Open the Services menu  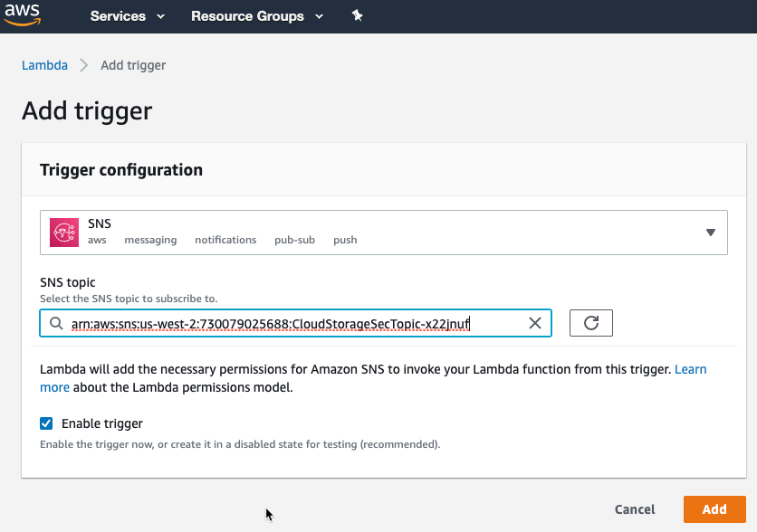[x=128, y=16]
